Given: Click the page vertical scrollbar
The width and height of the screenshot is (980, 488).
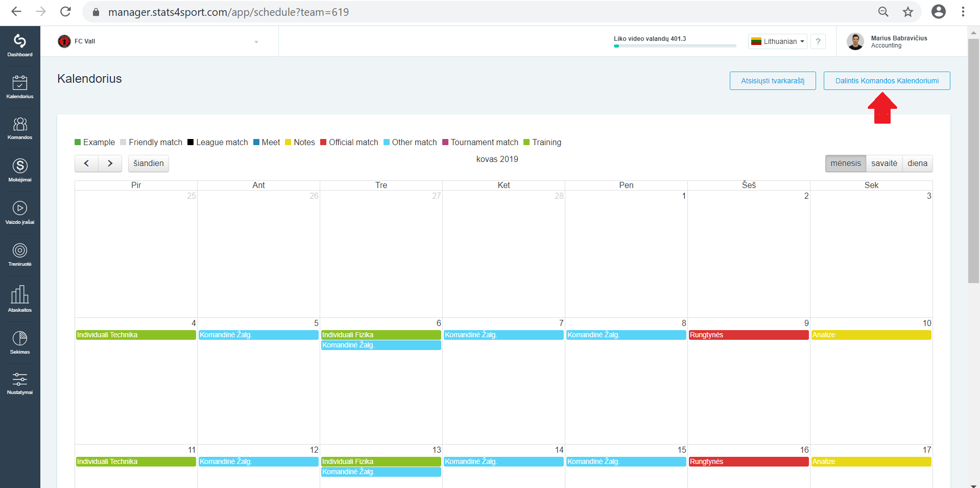Looking at the screenshot, I should 974,161.
